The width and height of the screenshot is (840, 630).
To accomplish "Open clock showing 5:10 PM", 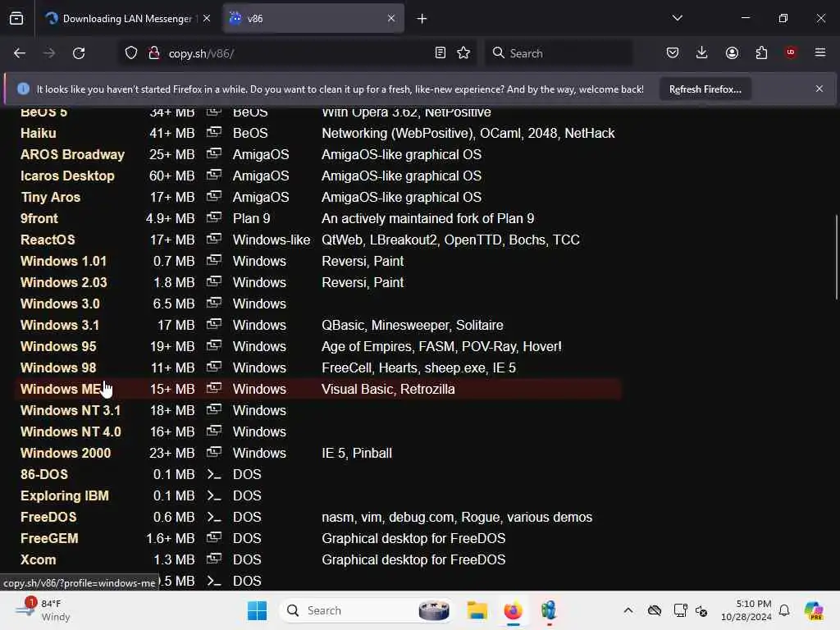I will (746, 610).
